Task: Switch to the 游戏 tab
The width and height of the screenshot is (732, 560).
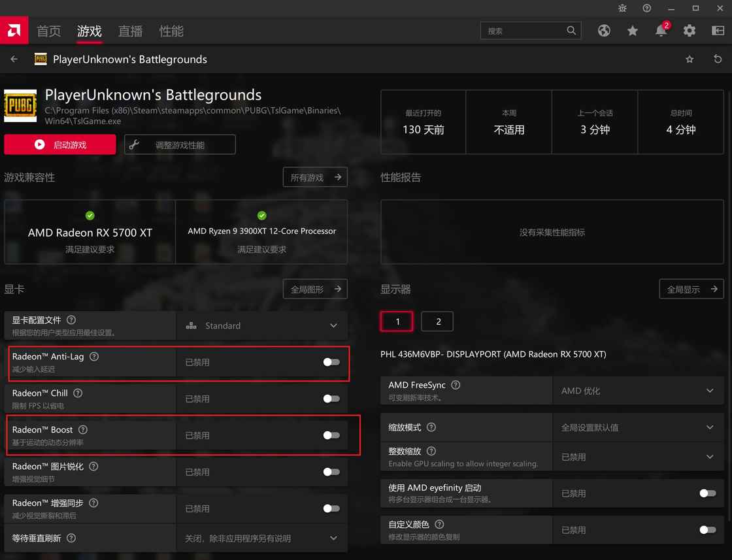Action: tap(89, 31)
